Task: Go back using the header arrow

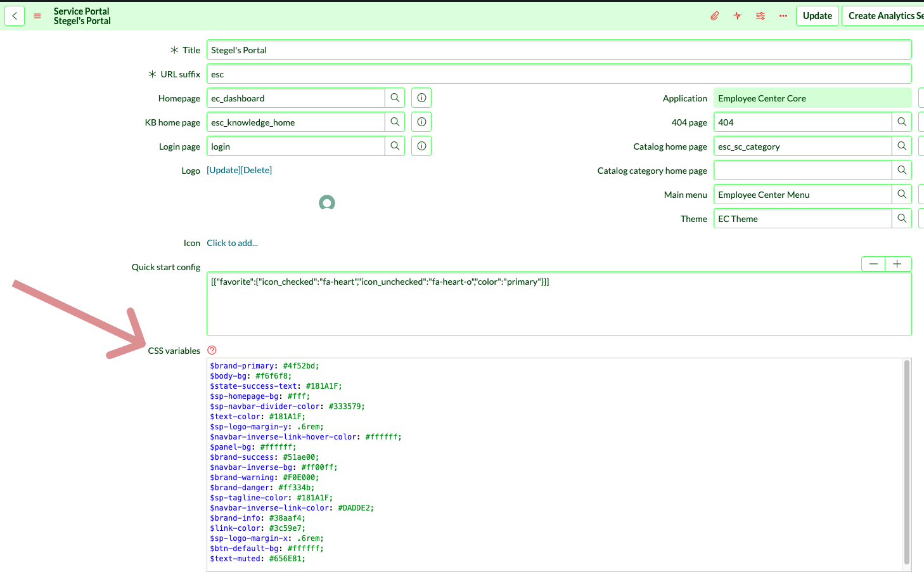Action: (15, 16)
